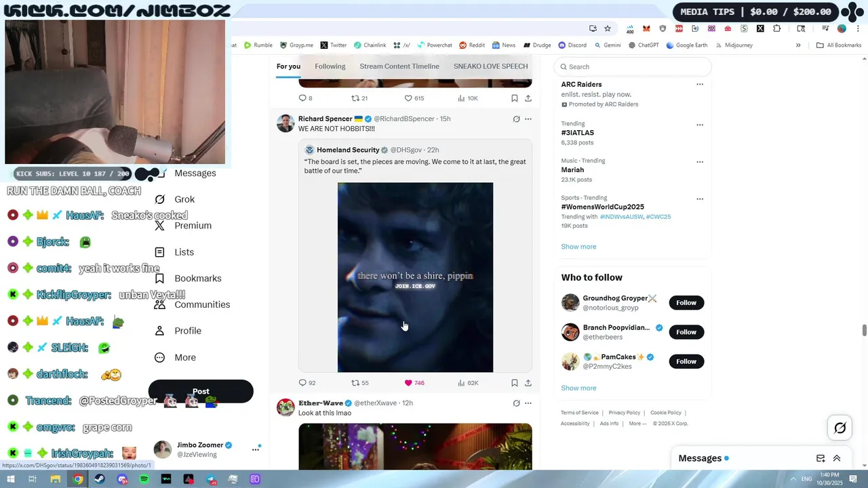The width and height of the screenshot is (868, 488).
Task: Open Grok icon on Richard Spencer post
Action: pos(516,119)
